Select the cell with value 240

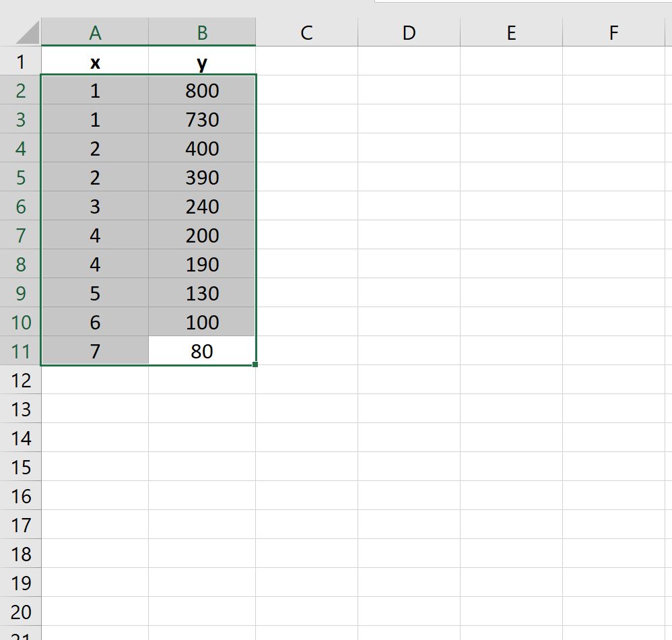point(201,206)
